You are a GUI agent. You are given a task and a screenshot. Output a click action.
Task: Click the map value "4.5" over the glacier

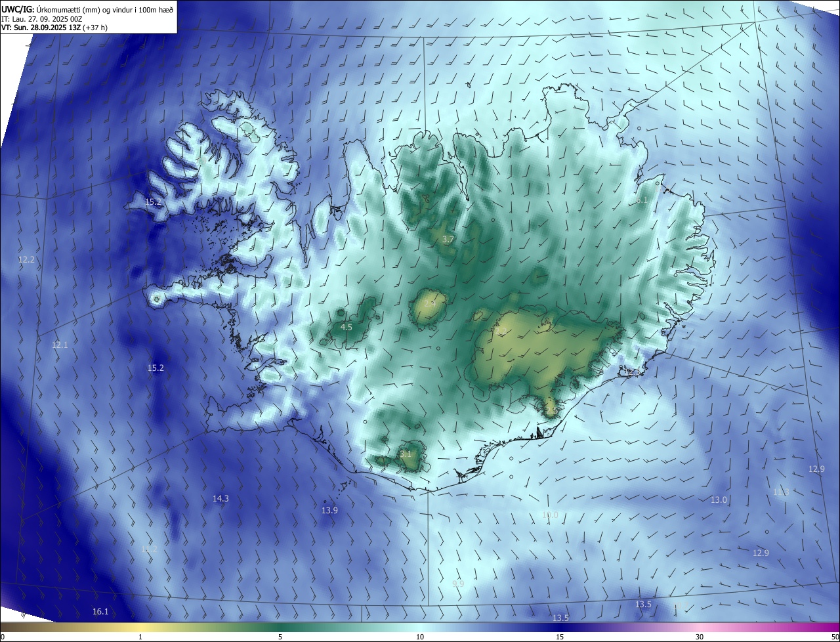point(346,327)
